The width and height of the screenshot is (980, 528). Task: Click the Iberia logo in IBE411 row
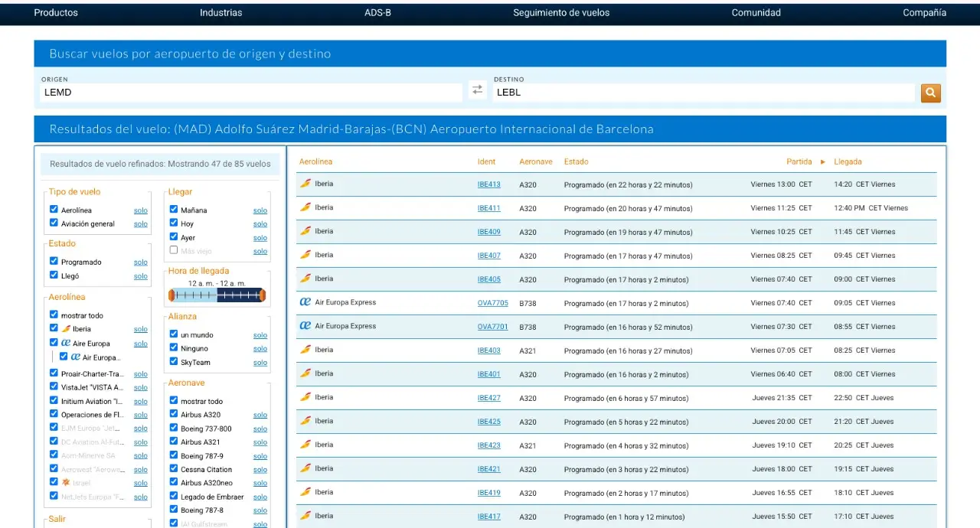305,207
